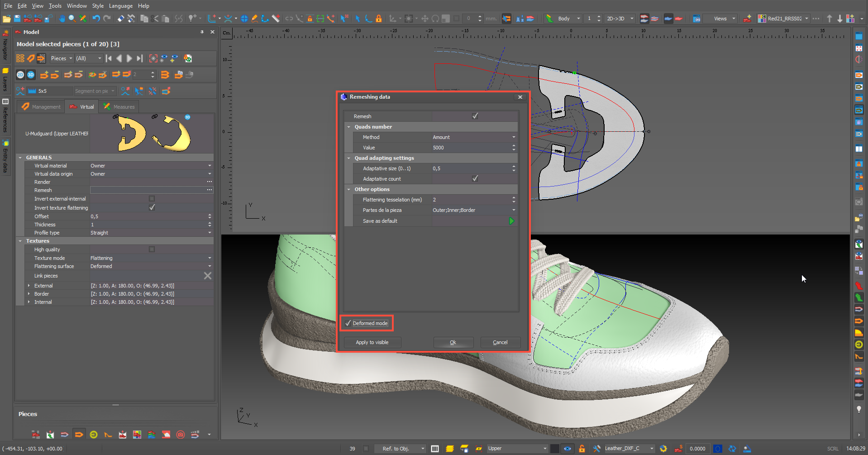
Task: Click the Apply to visible button
Action: [372, 342]
